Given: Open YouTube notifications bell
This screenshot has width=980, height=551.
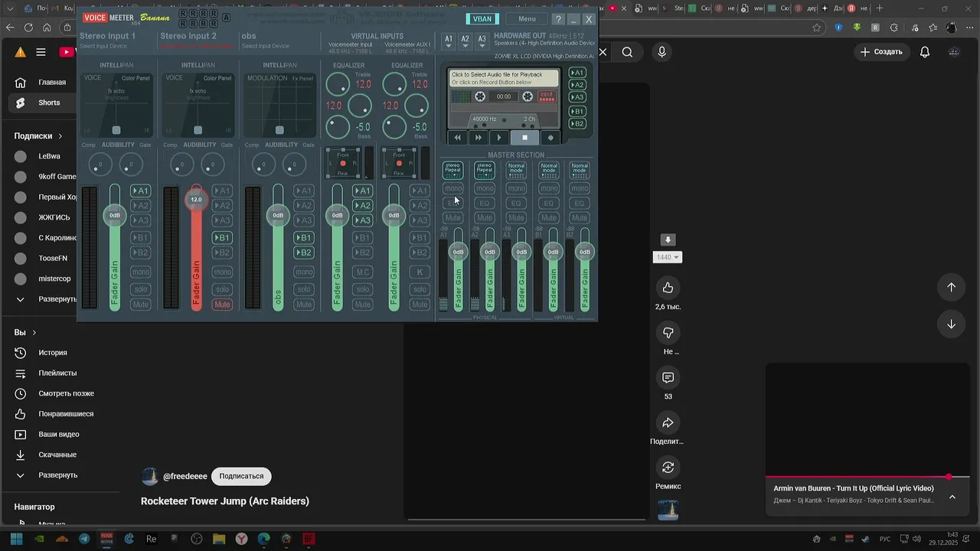Looking at the screenshot, I should pos(925,52).
